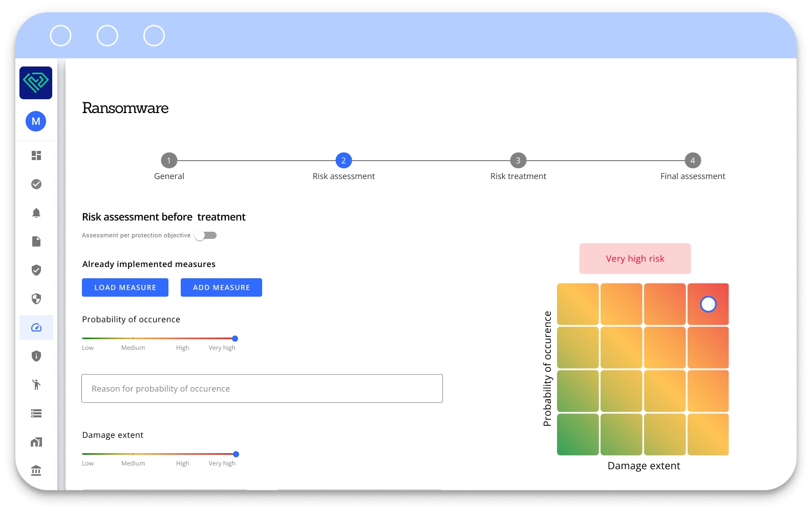812x511 pixels.
Task: Click the bank building sidebar icon
Action: pyautogui.click(x=36, y=471)
